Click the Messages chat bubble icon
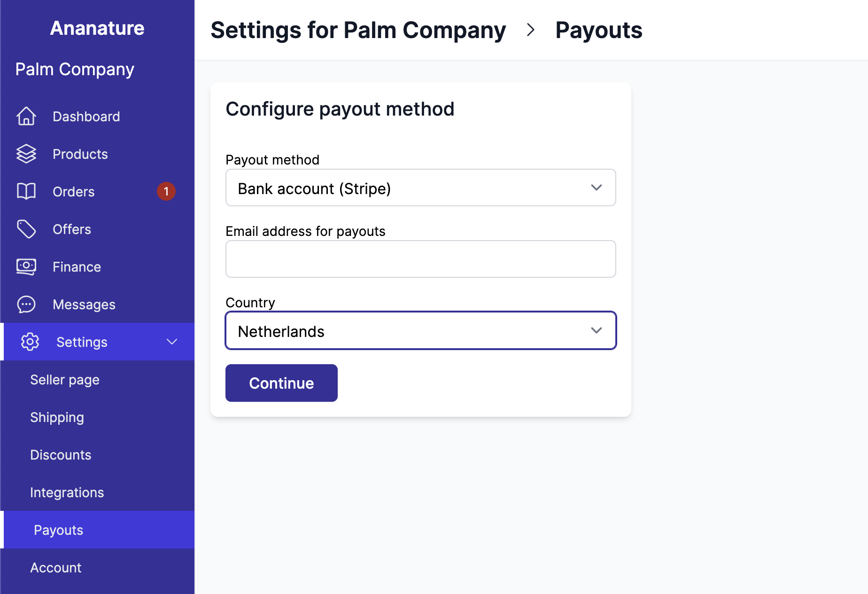Image resolution: width=868 pixels, height=594 pixels. tap(26, 304)
